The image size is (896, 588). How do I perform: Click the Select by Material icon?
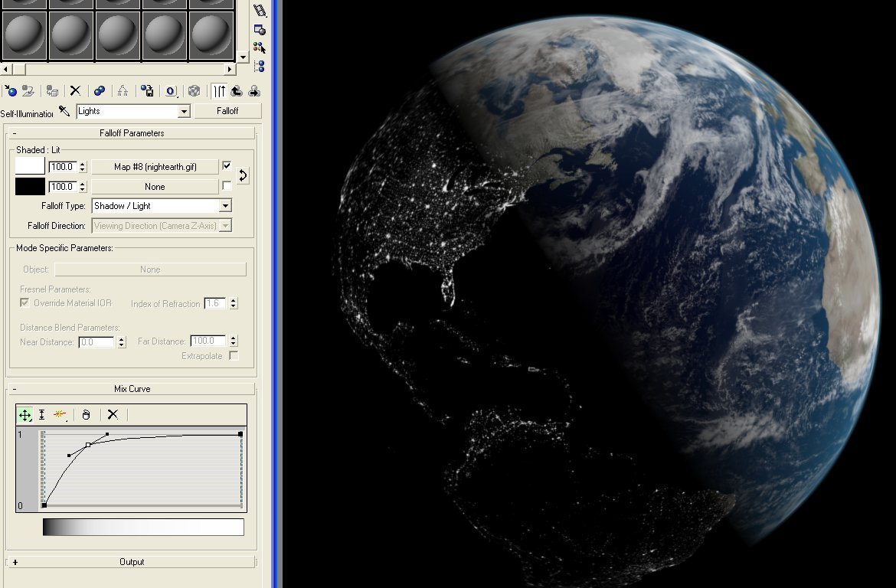click(x=260, y=47)
